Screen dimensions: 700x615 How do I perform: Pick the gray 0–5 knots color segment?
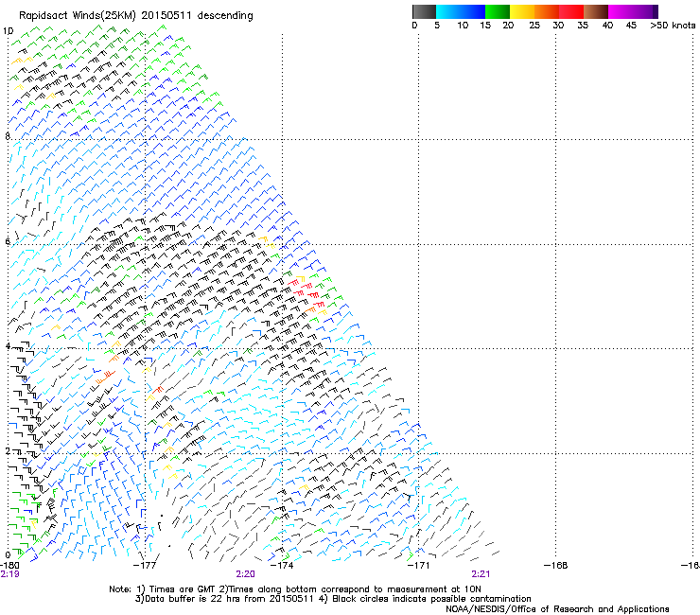pyautogui.click(x=424, y=11)
